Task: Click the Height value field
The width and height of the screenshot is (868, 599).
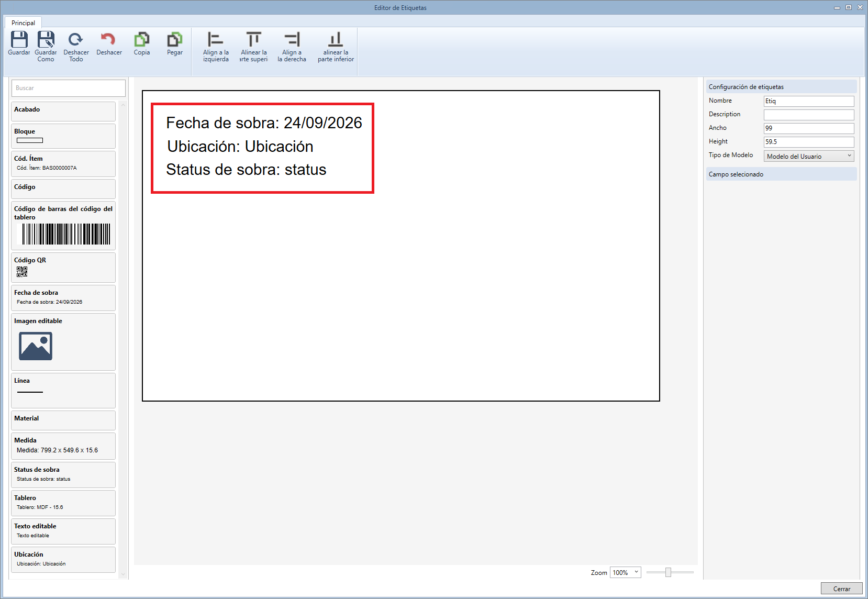Action: coord(809,142)
